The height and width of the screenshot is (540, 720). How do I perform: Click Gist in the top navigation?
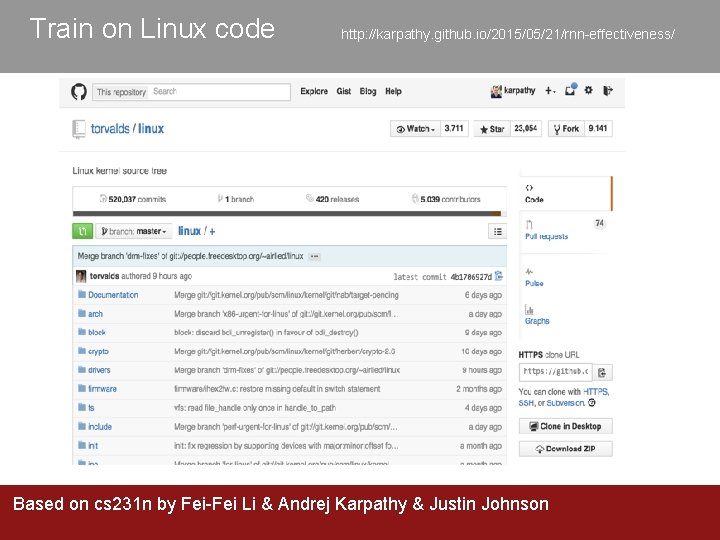coord(343,91)
